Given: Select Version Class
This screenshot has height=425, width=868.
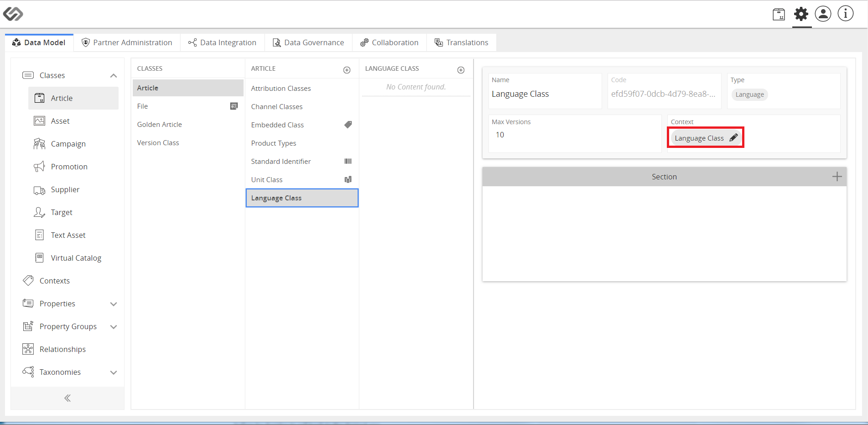Looking at the screenshot, I should 188,142.
